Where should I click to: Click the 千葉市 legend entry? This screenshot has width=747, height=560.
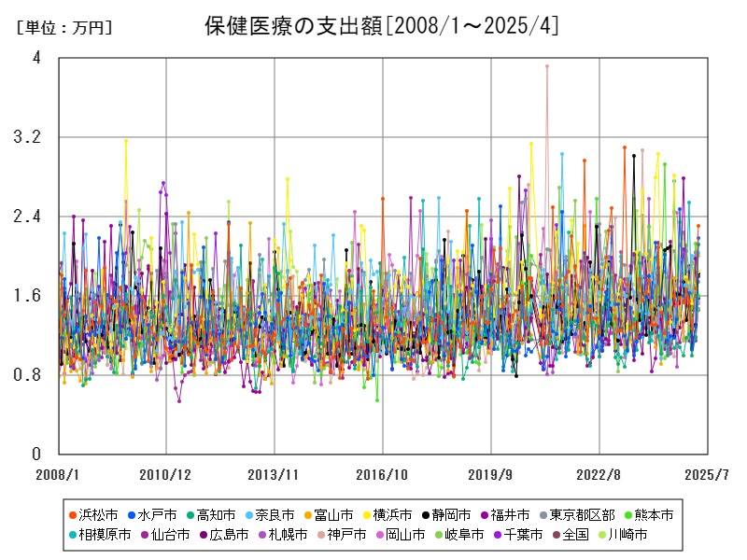[x=518, y=535]
